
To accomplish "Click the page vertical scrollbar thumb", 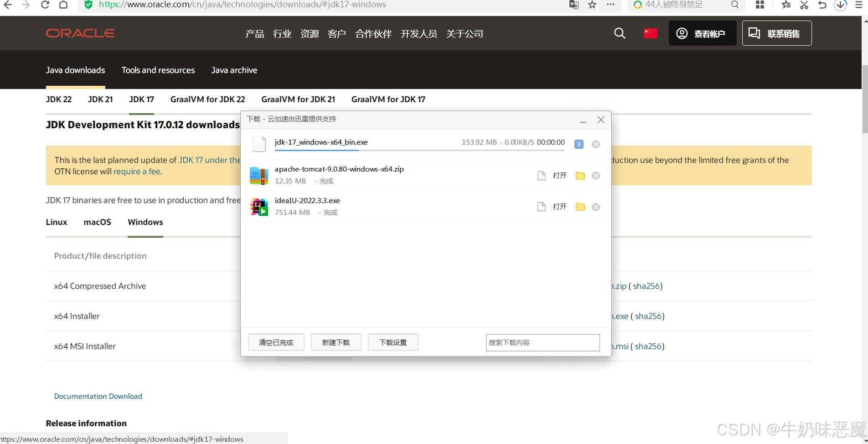I will point(865,99).
